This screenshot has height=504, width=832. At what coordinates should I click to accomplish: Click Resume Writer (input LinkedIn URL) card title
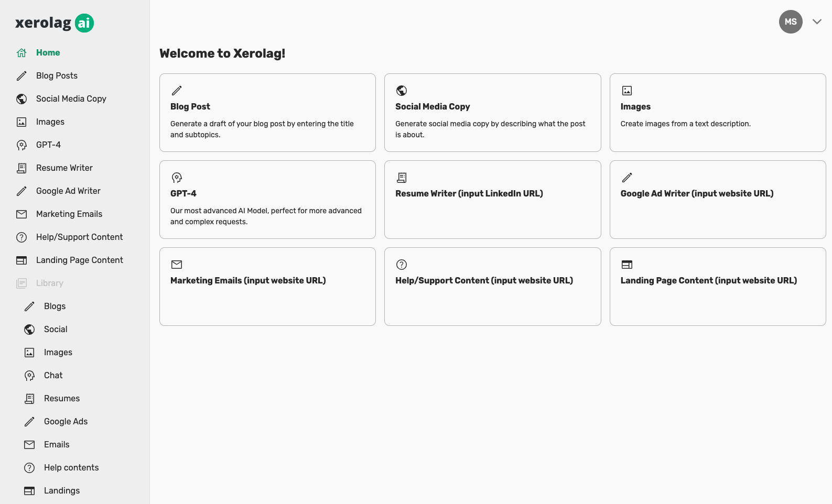(469, 194)
